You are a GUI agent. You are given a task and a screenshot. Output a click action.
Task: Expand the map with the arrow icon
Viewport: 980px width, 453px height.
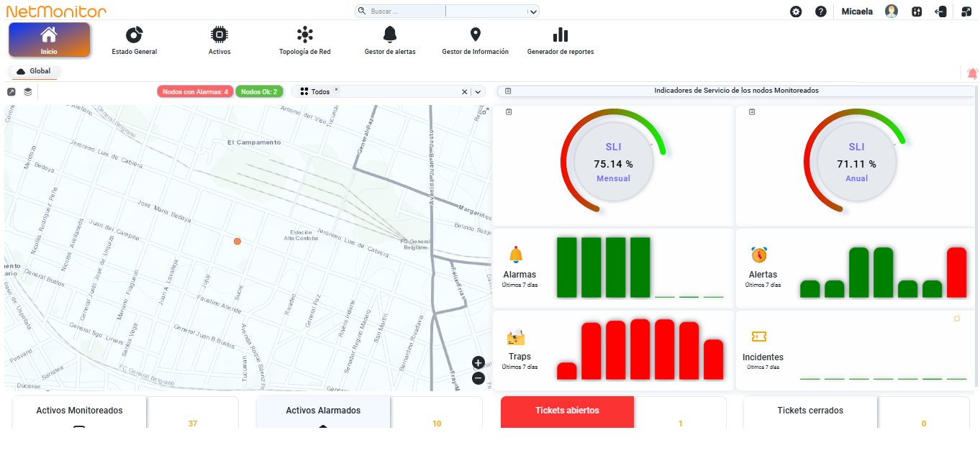(x=12, y=92)
